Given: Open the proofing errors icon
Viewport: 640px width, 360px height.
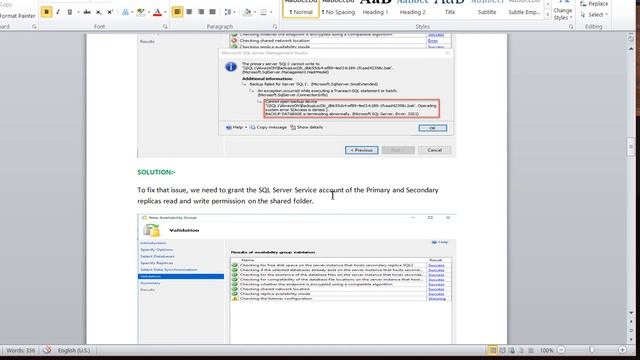Looking at the screenshot, I should pos(47,350).
